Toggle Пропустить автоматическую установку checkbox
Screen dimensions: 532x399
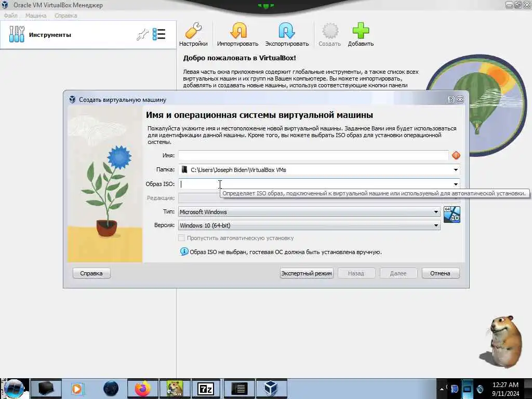click(x=181, y=238)
